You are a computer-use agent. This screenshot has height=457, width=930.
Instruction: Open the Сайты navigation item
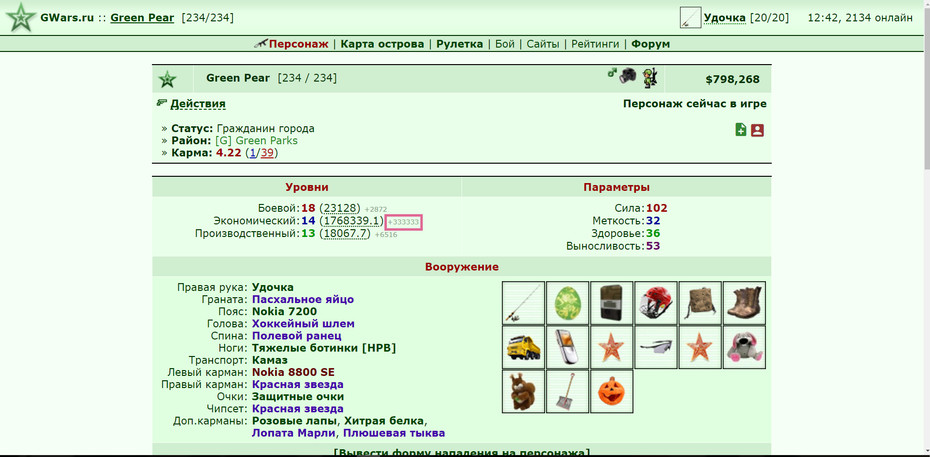click(x=543, y=44)
